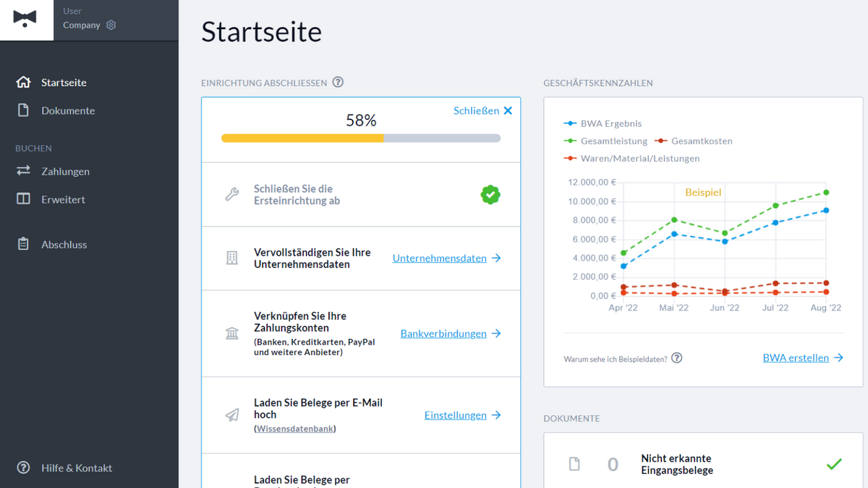
Task: Click the Erweitert book icon
Action: click(x=24, y=199)
